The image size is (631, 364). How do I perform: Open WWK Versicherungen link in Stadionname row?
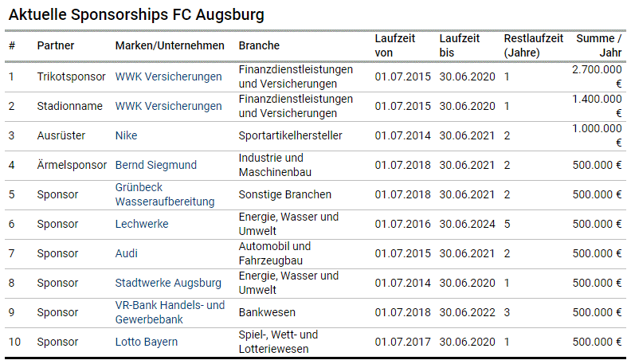(168, 106)
